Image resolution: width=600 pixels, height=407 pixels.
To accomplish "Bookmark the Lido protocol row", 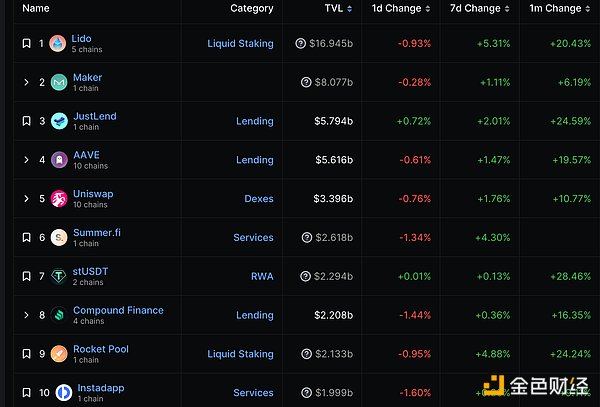I will [x=26, y=44].
